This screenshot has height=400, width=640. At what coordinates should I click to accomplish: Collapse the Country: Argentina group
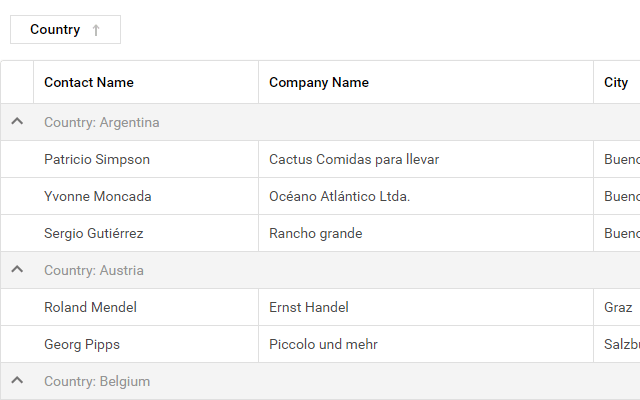click(17, 122)
